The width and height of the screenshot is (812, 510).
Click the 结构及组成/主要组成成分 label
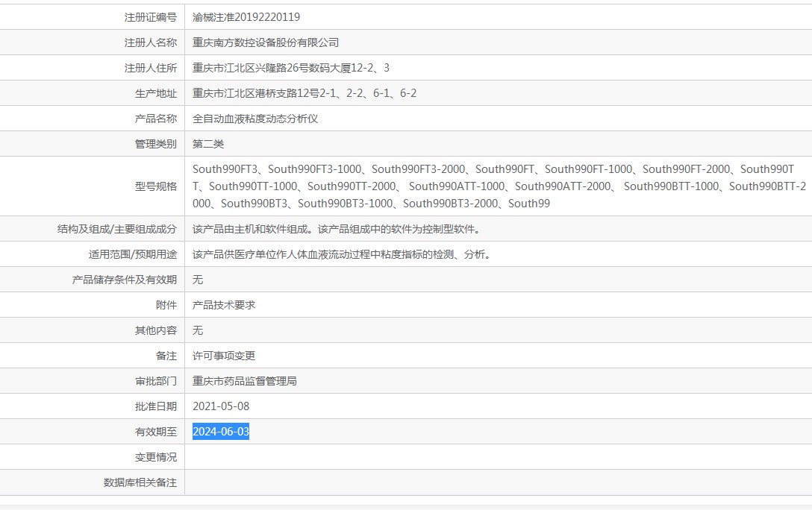117,229
